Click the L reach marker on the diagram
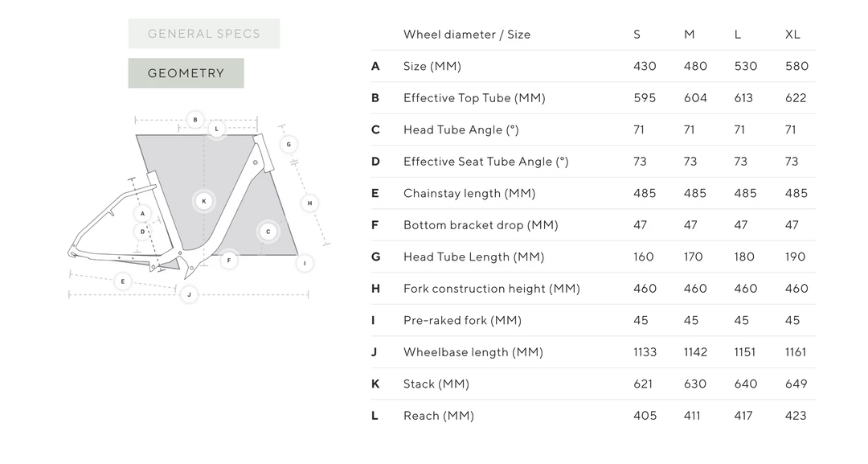 pos(215,127)
